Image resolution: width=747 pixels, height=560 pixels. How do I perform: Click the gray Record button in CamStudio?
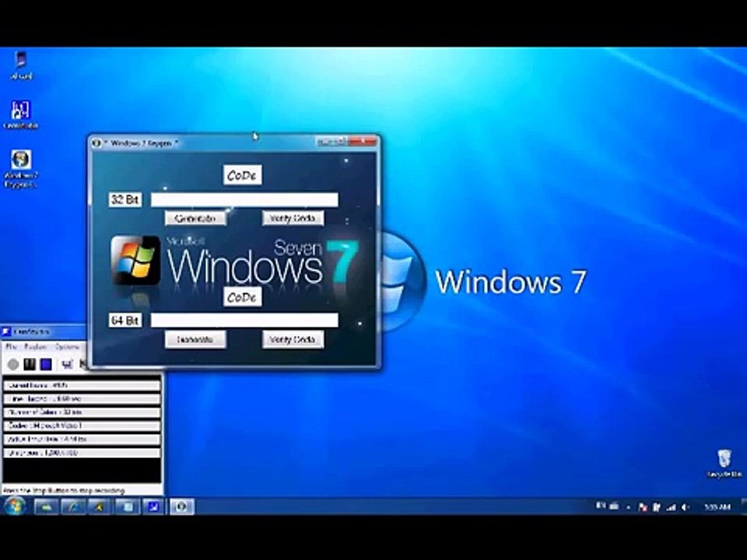tap(13, 364)
